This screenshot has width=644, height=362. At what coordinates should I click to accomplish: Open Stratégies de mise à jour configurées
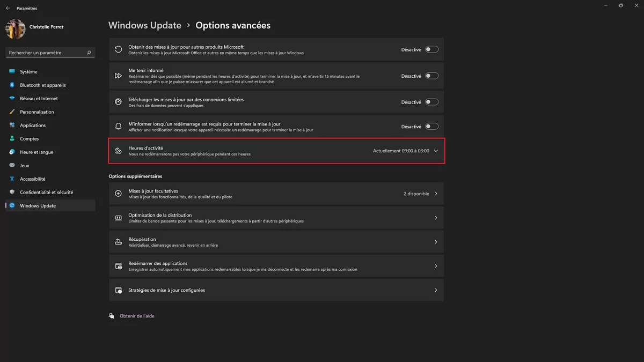[276, 290]
